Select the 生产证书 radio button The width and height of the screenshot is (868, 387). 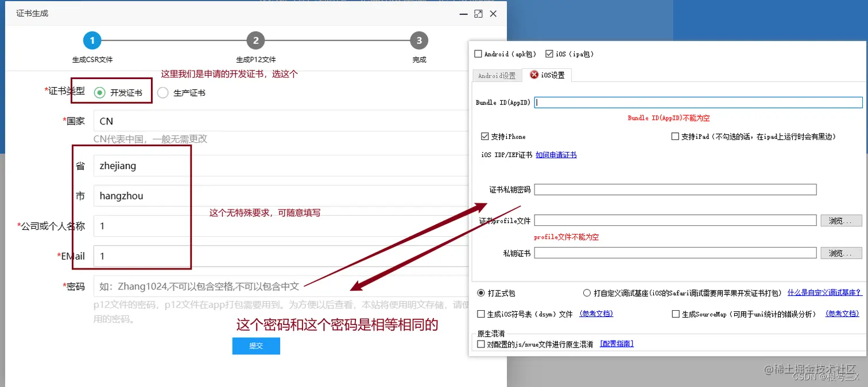point(162,93)
